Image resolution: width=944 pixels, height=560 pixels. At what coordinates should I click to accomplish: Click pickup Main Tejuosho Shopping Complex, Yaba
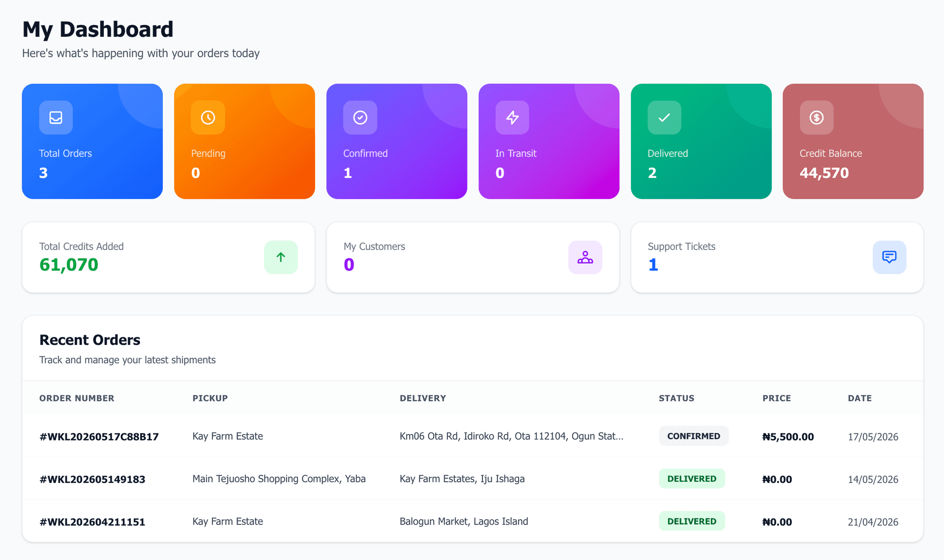click(x=279, y=479)
